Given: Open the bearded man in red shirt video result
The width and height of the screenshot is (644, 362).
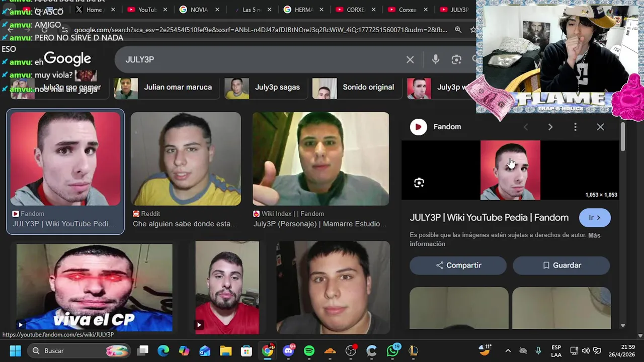Looking at the screenshot, I should tap(227, 288).
